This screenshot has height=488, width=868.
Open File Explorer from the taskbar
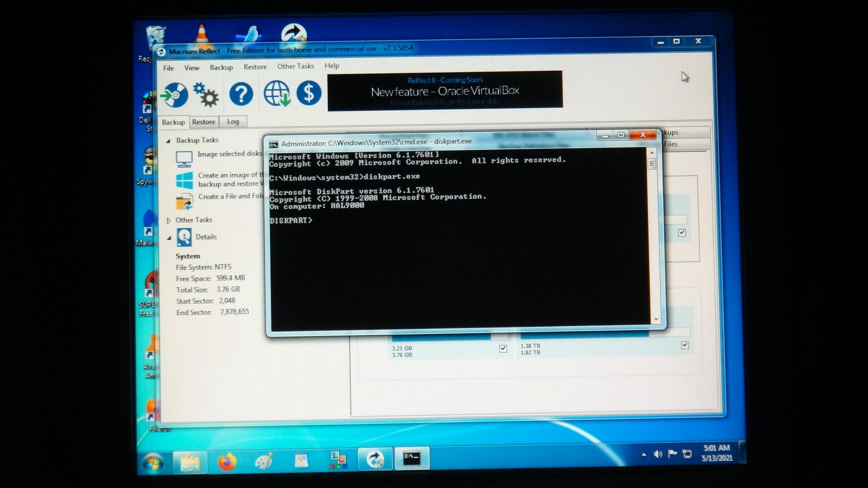[x=190, y=462]
